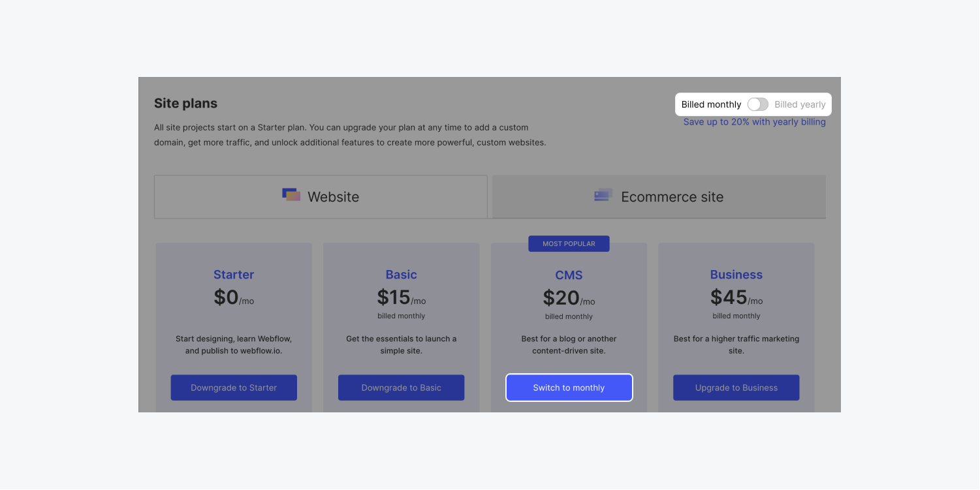The width and height of the screenshot is (980, 490).
Task: Select the Basic plan title
Action: pyautogui.click(x=401, y=275)
